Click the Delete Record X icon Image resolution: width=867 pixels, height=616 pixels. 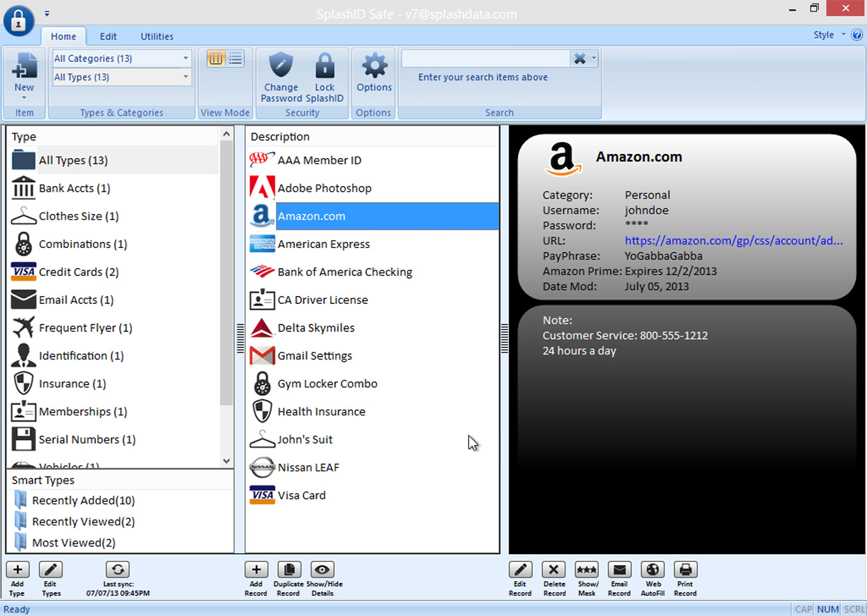click(554, 569)
